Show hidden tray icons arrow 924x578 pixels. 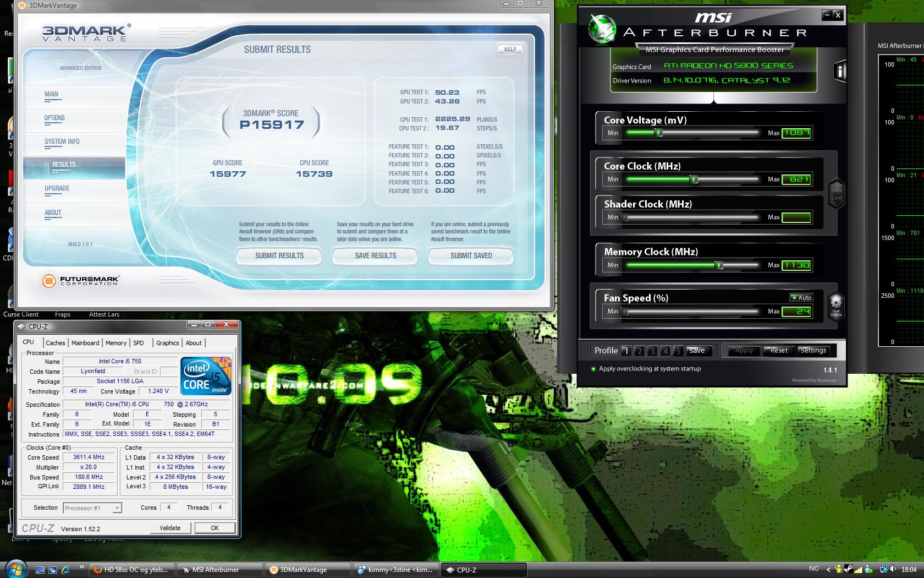[829, 569]
